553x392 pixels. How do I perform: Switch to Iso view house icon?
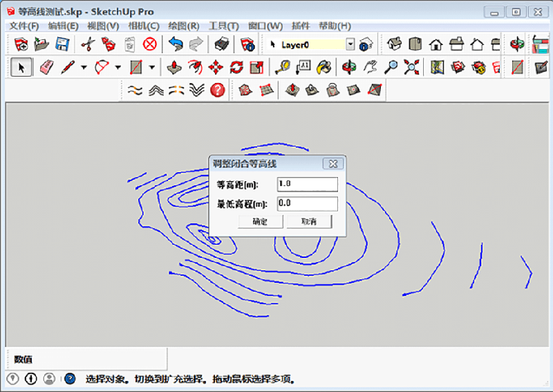point(394,44)
